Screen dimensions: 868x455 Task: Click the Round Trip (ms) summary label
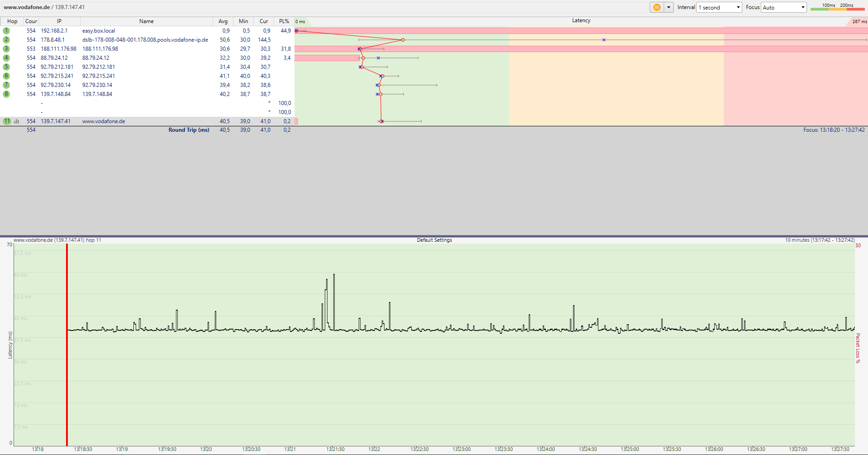tap(189, 130)
